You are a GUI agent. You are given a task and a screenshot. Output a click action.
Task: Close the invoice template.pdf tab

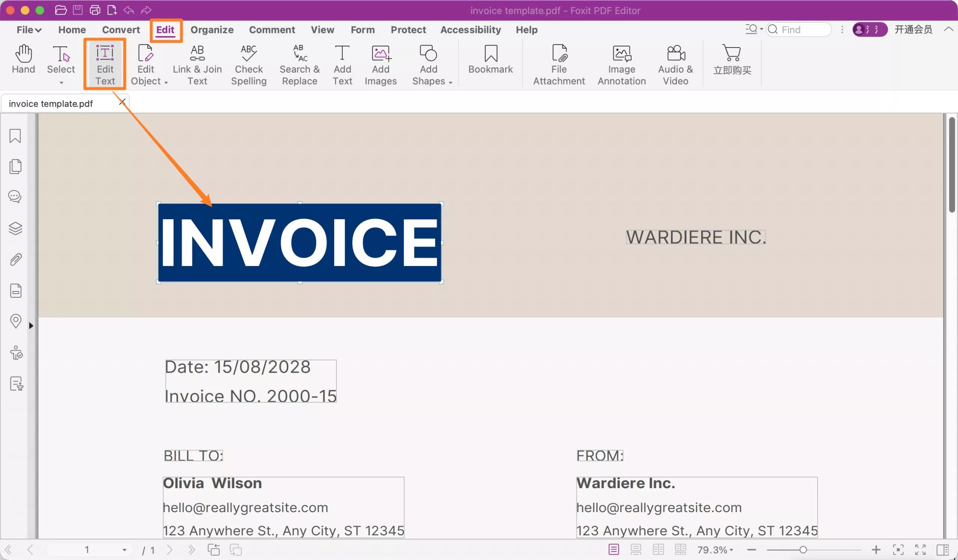(x=122, y=102)
